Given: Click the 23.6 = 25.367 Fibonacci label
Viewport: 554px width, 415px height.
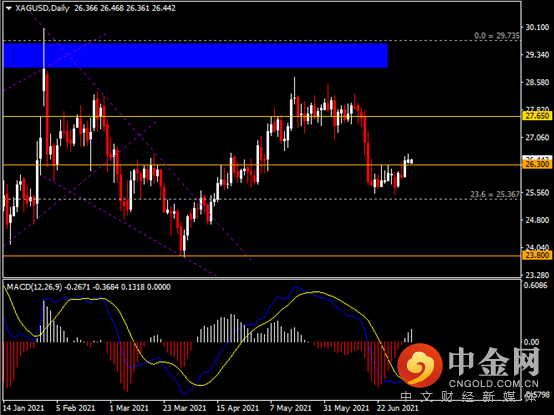Looking at the screenshot, I should [x=495, y=194].
